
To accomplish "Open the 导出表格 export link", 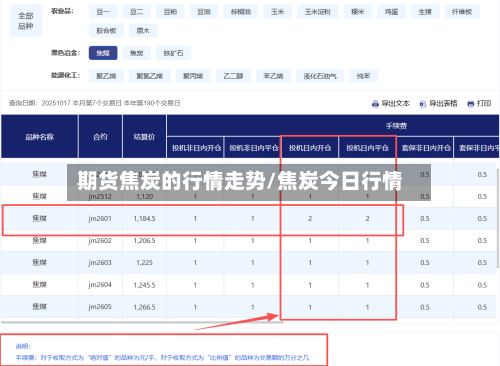I will pos(443,104).
